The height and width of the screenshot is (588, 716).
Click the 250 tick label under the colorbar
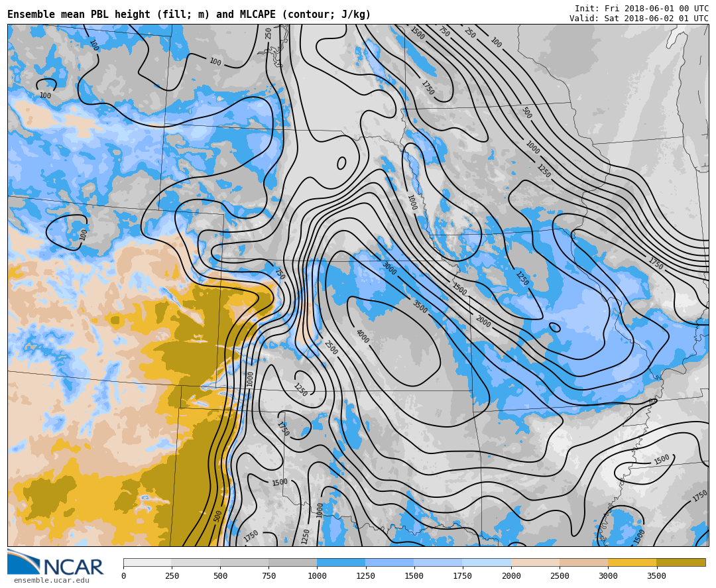click(172, 576)
